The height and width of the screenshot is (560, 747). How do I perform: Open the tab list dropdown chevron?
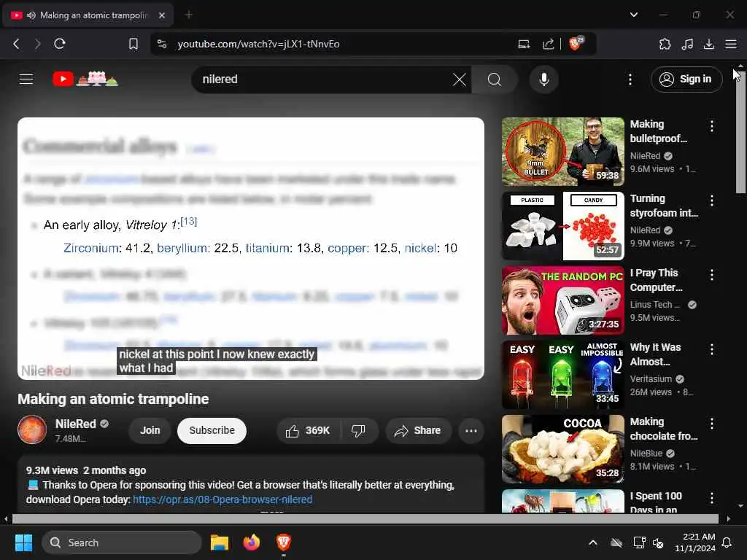tap(634, 15)
